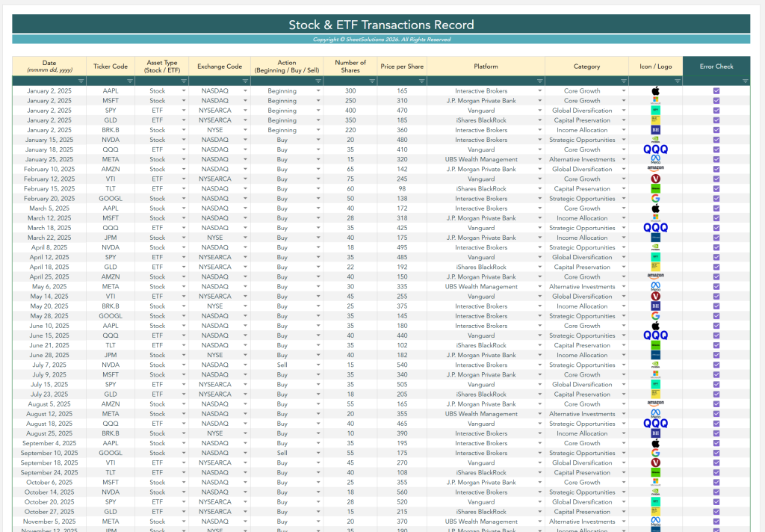
Task: Expand Category dropdown in February 10 AMZN row
Action: tap(624, 170)
